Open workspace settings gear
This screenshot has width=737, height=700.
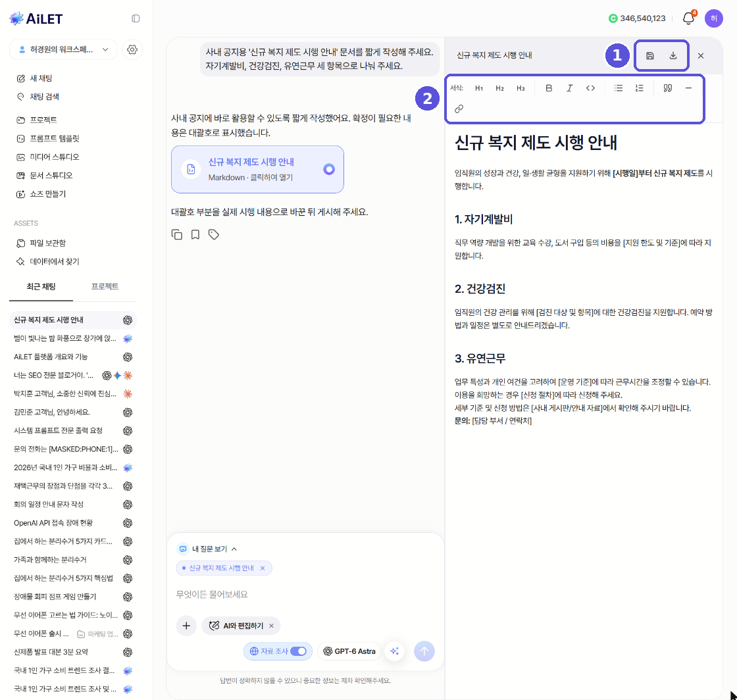coord(132,49)
